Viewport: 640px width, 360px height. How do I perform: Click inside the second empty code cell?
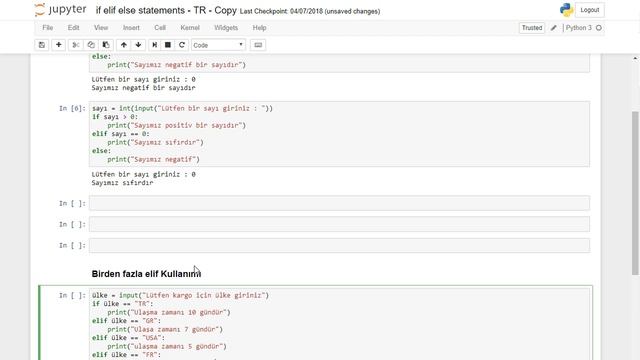pyautogui.click(x=339, y=224)
